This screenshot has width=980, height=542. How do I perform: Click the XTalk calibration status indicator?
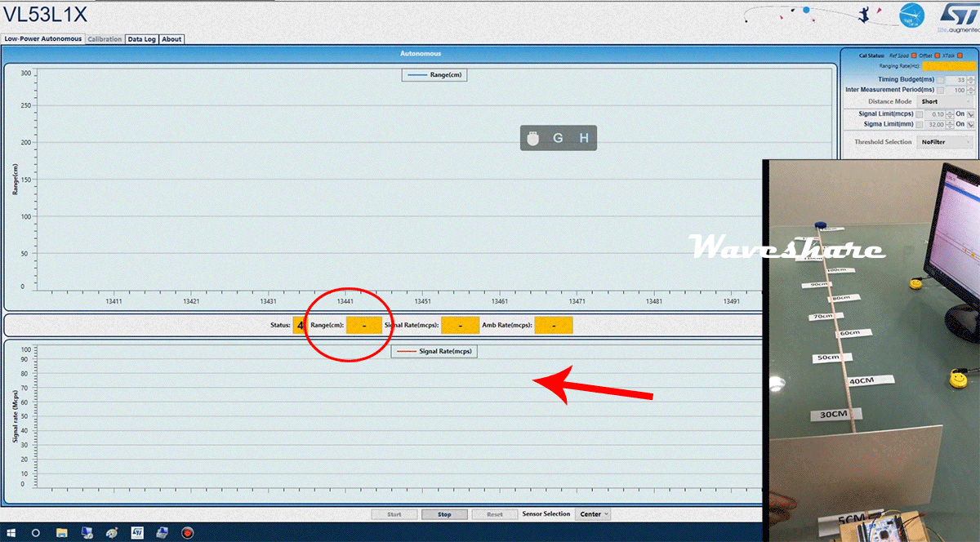(960, 56)
